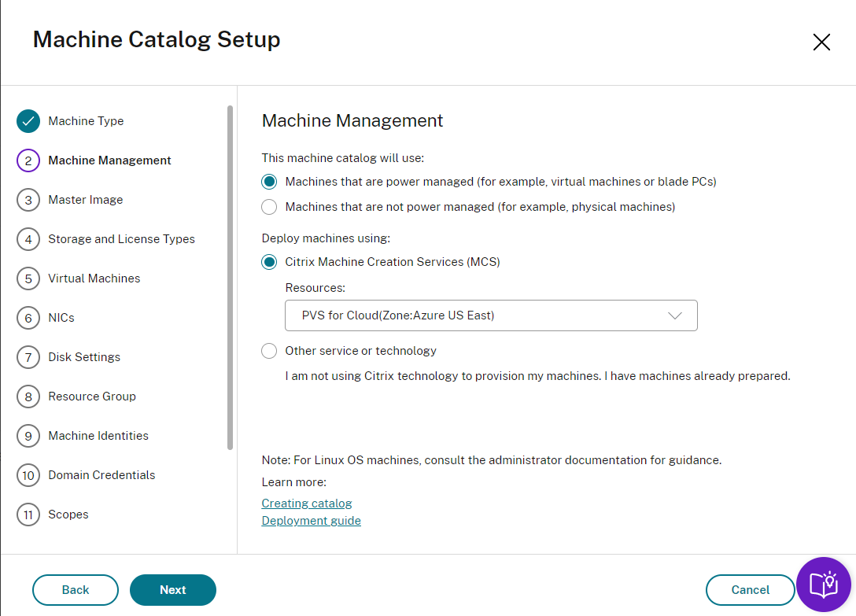Click the step 8 Resource Group circle icon

pos(28,397)
